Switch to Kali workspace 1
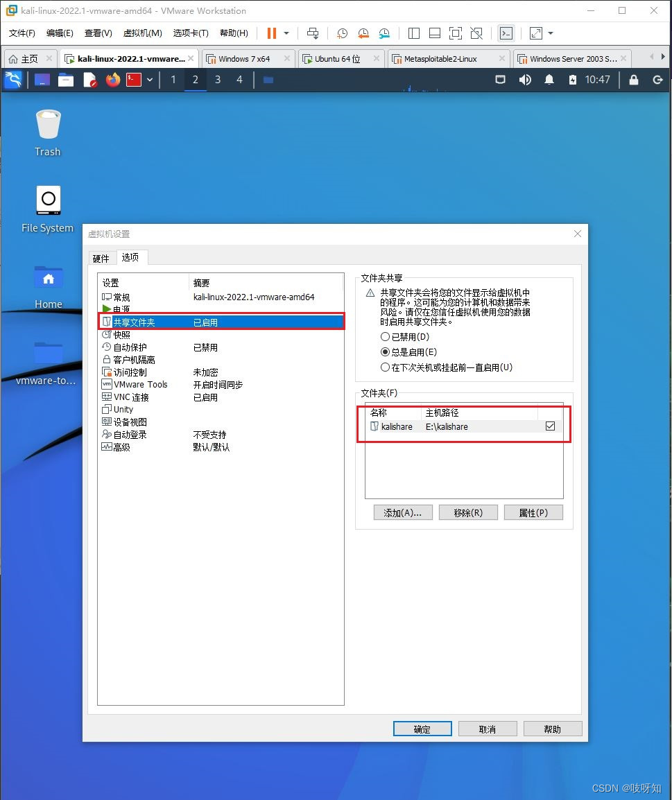Image resolution: width=672 pixels, height=800 pixels. pos(173,80)
